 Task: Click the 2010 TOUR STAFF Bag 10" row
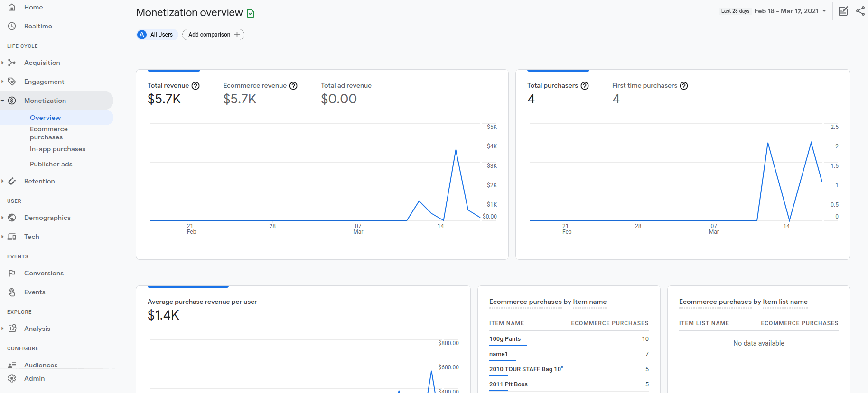pyautogui.click(x=569, y=369)
